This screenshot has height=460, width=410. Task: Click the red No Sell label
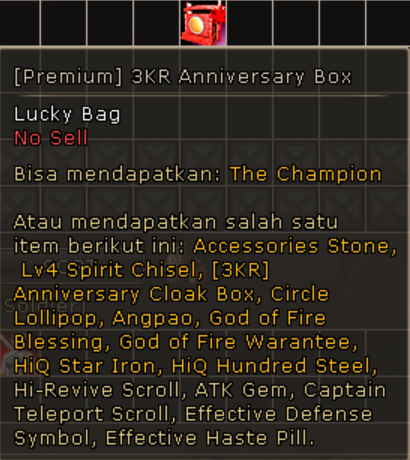pyautogui.click(x=51, y=138)
